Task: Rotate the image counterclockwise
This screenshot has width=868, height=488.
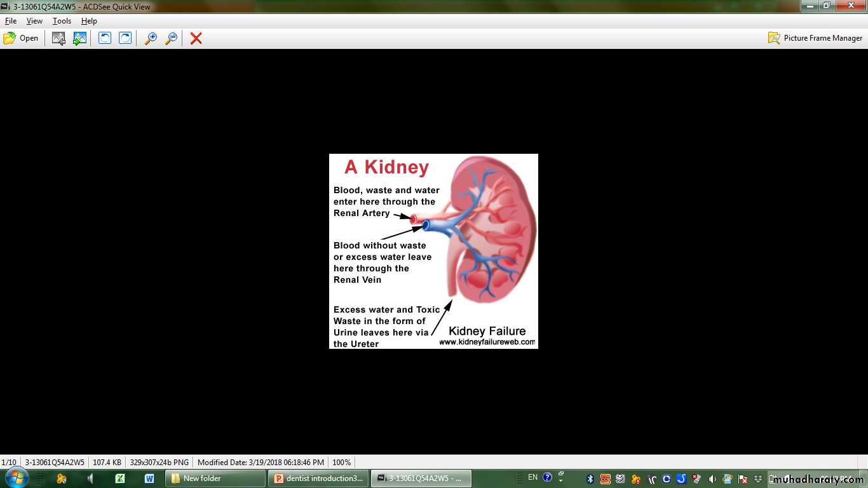Action: (x=105, y=38)
